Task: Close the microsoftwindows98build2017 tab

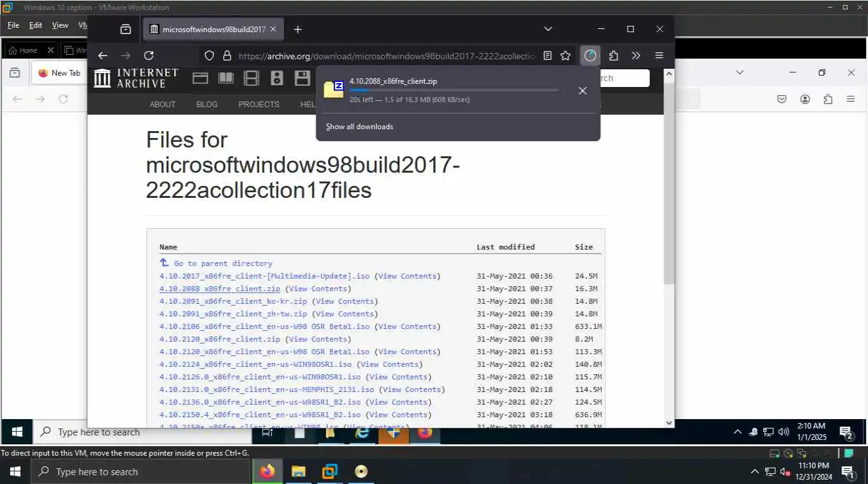Action: point(273,29)
